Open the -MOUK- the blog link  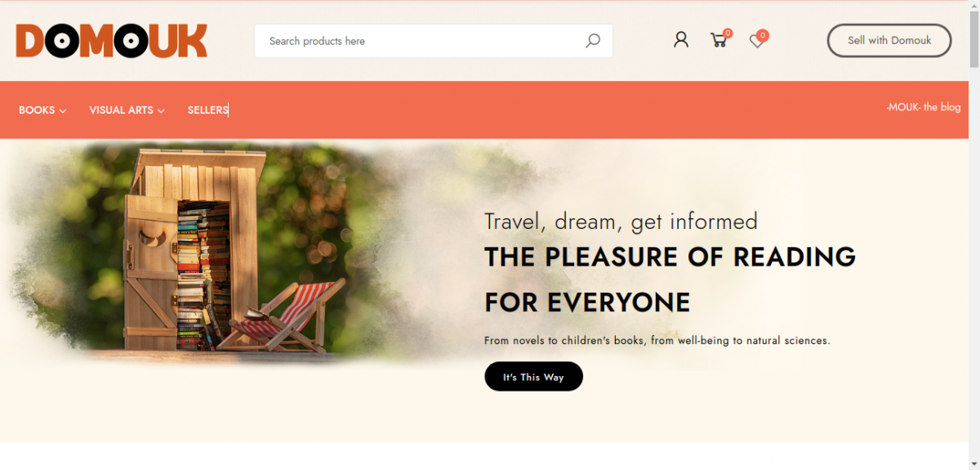[924, 107]
